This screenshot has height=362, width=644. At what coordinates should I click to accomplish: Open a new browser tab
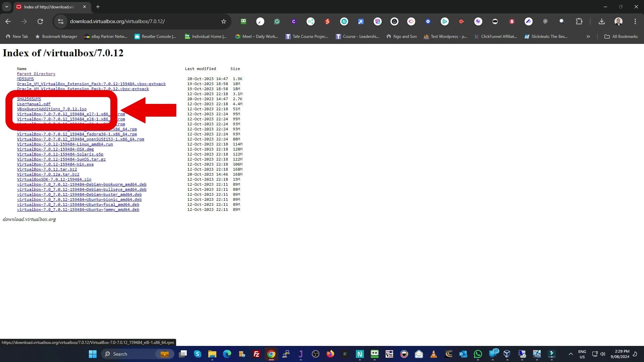point(98,7)
